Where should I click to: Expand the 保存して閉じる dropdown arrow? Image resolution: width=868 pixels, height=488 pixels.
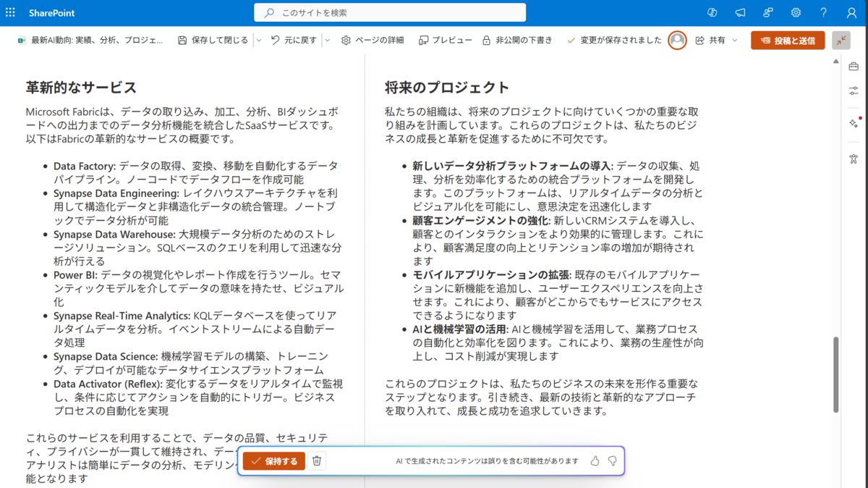pyautogui.click(x=259, y=41)
